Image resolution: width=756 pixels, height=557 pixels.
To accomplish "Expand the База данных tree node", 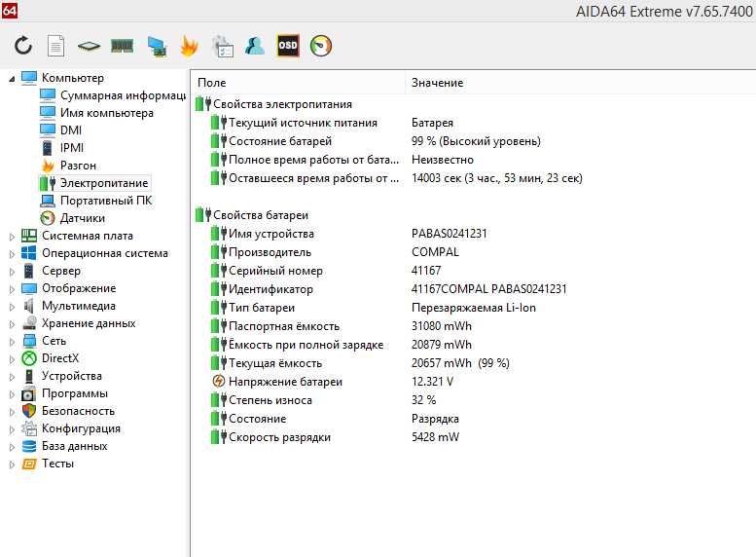I will click(12, 447).
